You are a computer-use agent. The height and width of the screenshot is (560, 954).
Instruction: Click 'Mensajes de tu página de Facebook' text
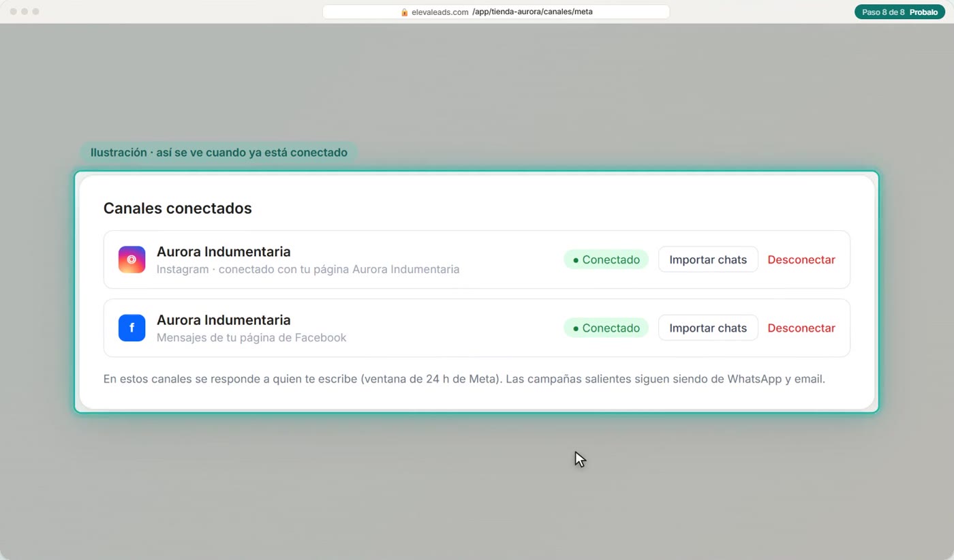(x=251, y=337)
